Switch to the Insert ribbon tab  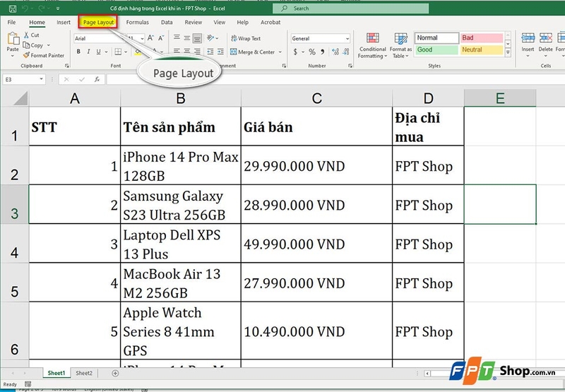tap(64, 23)
